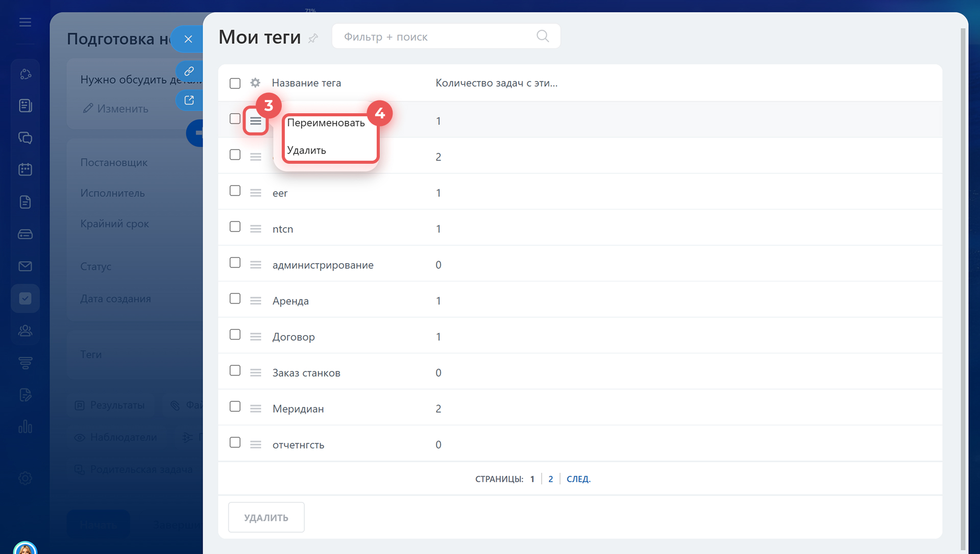Pin the Мои теги page

pos(313,38)
